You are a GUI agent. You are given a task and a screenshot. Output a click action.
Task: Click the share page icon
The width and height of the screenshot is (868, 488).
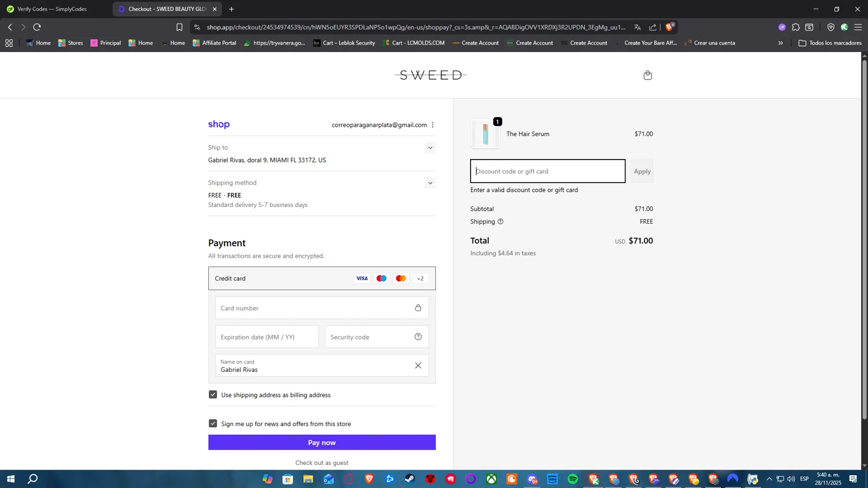653,27
